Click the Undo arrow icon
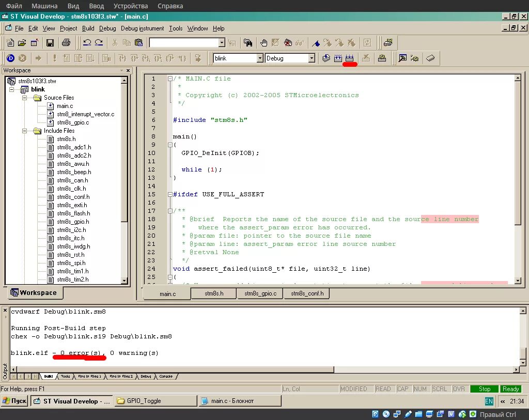The image size is (529, 420). tap(87, 42)
